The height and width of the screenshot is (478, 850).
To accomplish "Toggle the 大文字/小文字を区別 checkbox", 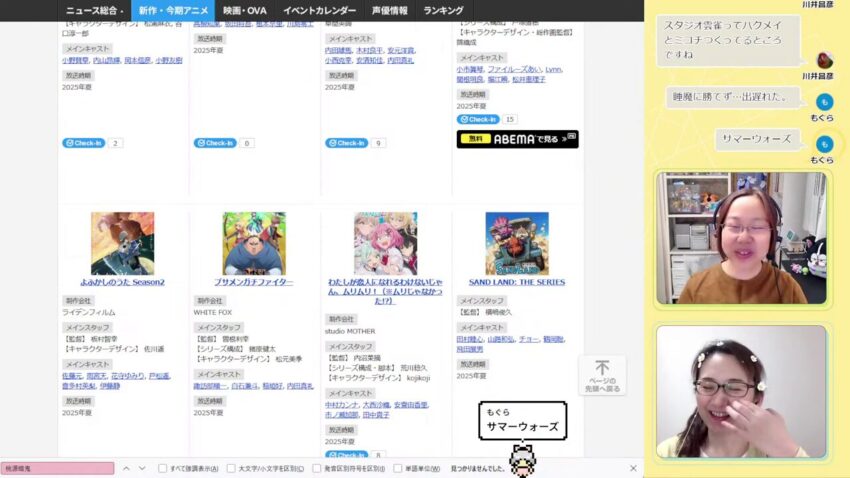I will coord(231,468).
